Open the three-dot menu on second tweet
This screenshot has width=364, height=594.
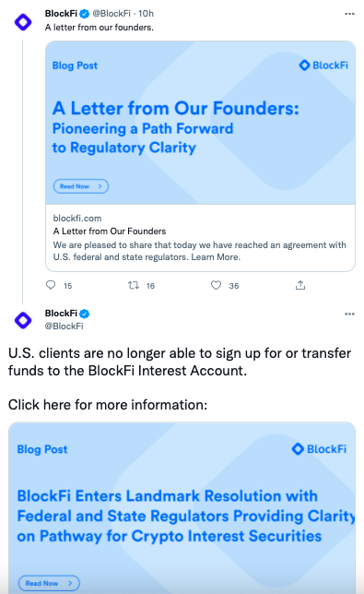click(x=349, y=314)
